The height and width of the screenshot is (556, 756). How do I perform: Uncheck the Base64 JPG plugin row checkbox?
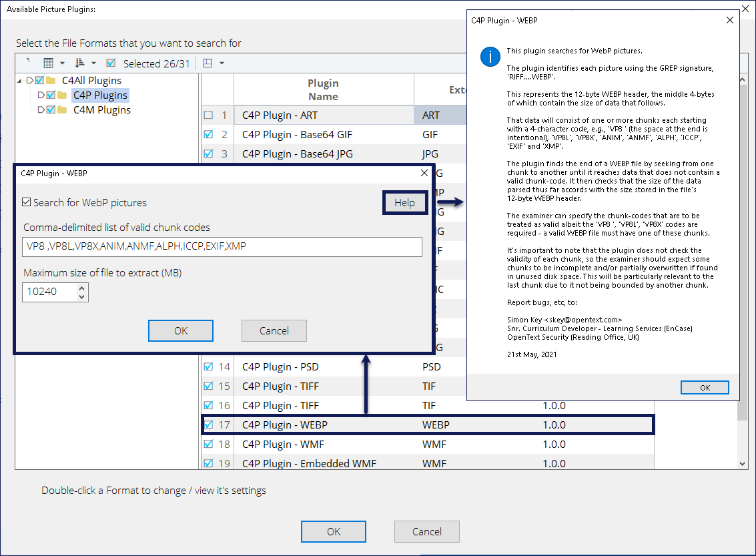(208, 154)
